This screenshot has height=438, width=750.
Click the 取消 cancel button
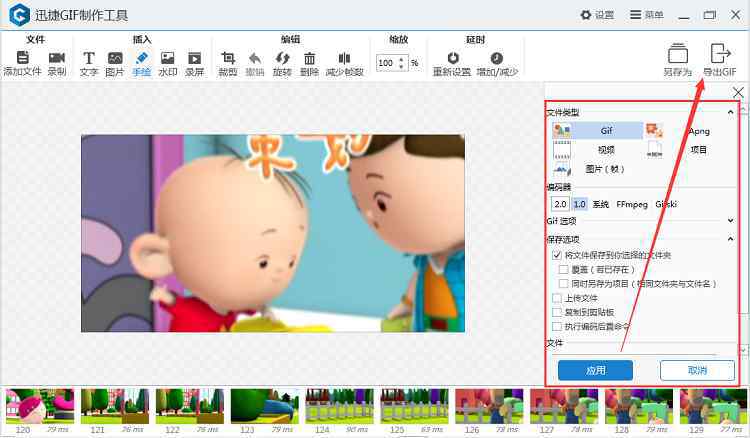697,370
